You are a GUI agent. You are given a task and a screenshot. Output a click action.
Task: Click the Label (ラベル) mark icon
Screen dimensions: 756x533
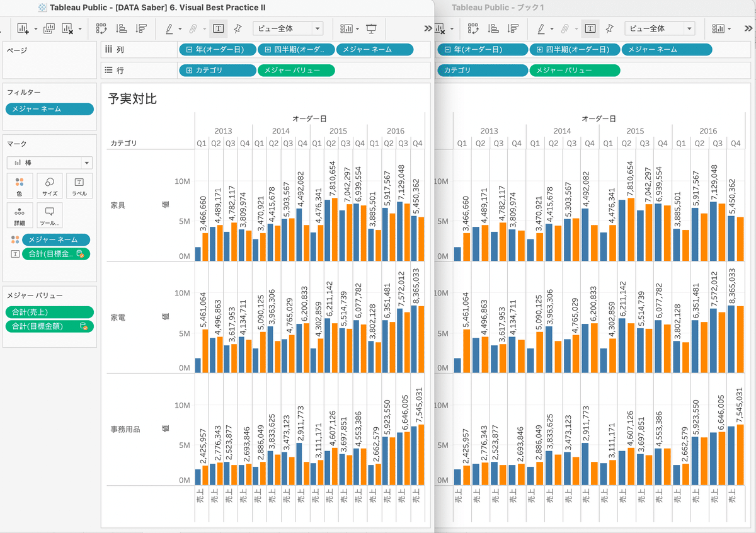[79, 186]
